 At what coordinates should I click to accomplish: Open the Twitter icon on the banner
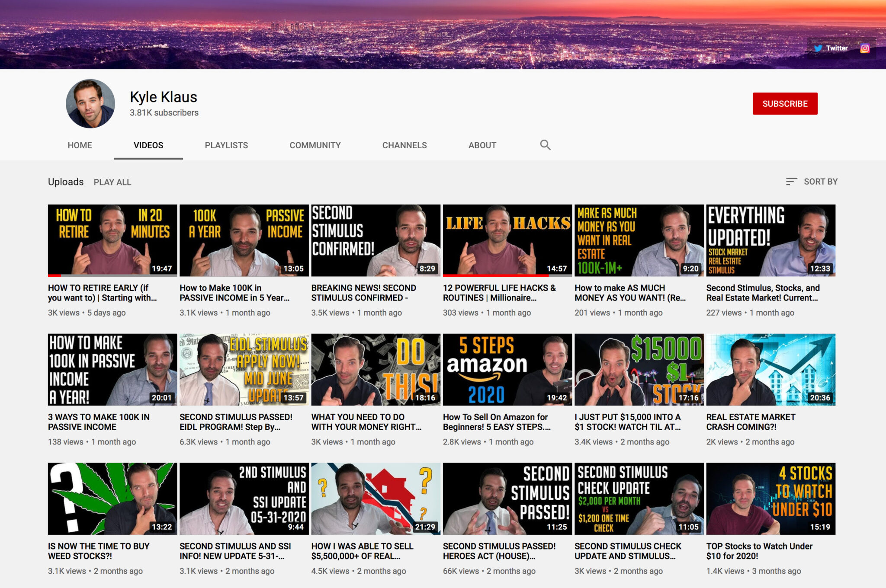[818, 48]
